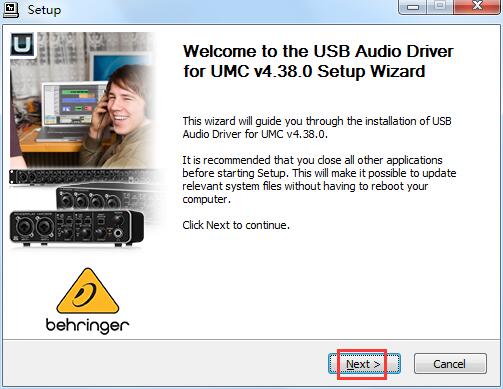The image size is (503, 389).
Task: Click the "It is recommended that you close" paragraph
Action: tap(319, 179)
